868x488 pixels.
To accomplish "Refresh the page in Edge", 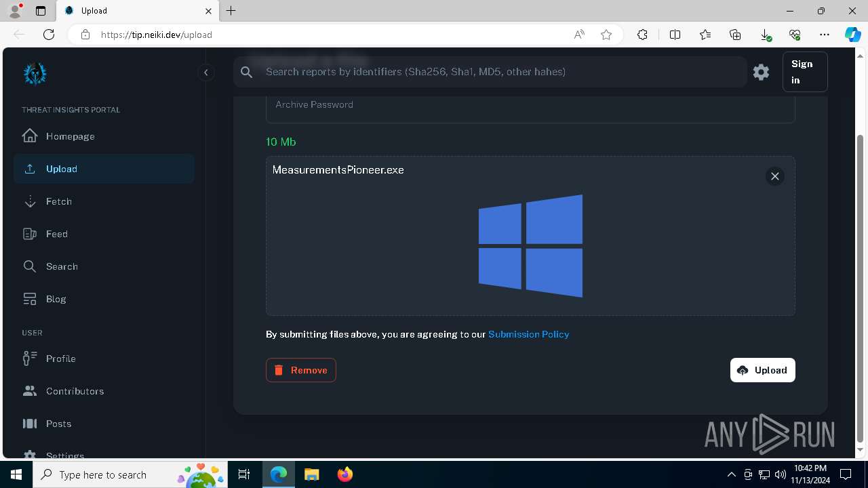I will click(x=49, y=35).
